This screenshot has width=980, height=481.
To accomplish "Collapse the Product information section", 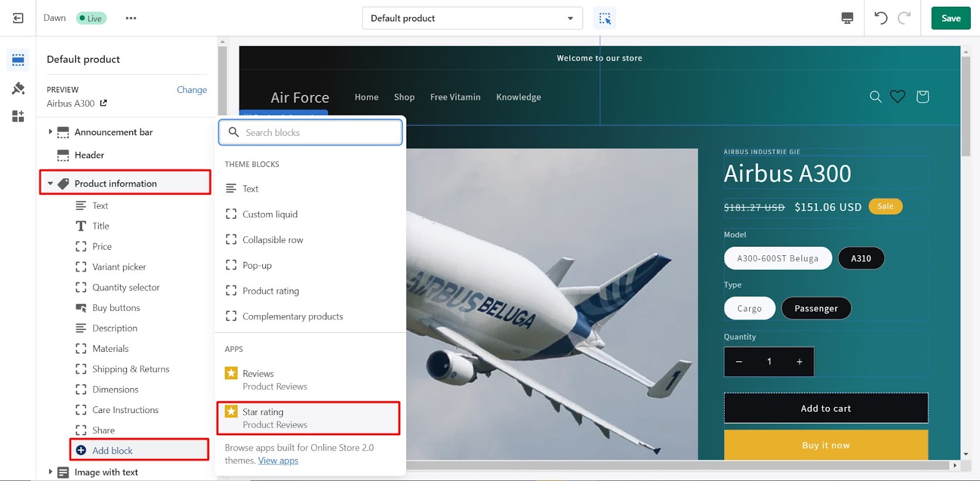I will coord(50,184).
